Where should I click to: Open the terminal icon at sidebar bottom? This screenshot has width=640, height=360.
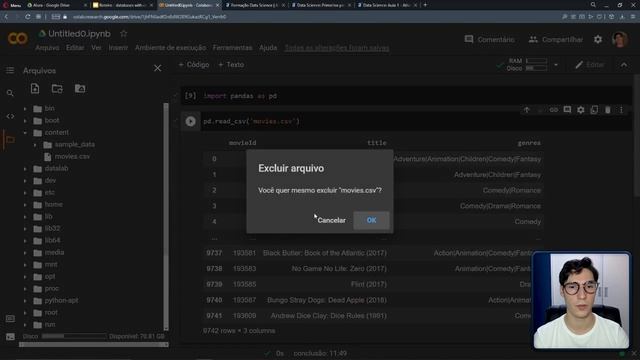[10, 337]
